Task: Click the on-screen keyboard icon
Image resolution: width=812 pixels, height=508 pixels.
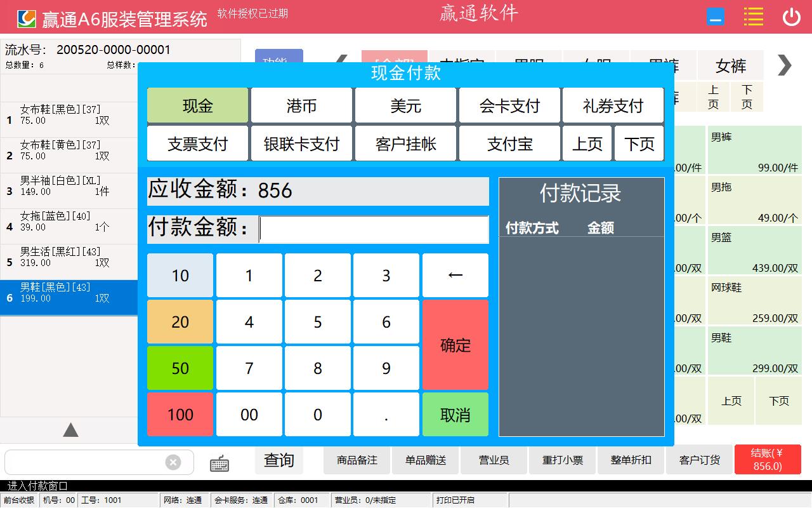Action: coord(219,464)
